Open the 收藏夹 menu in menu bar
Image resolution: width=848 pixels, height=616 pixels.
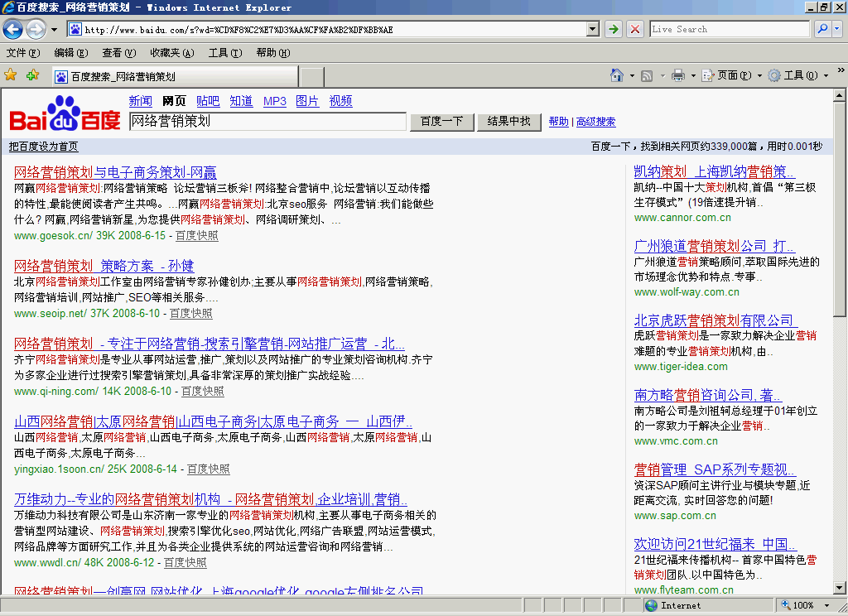pos(171,53)
